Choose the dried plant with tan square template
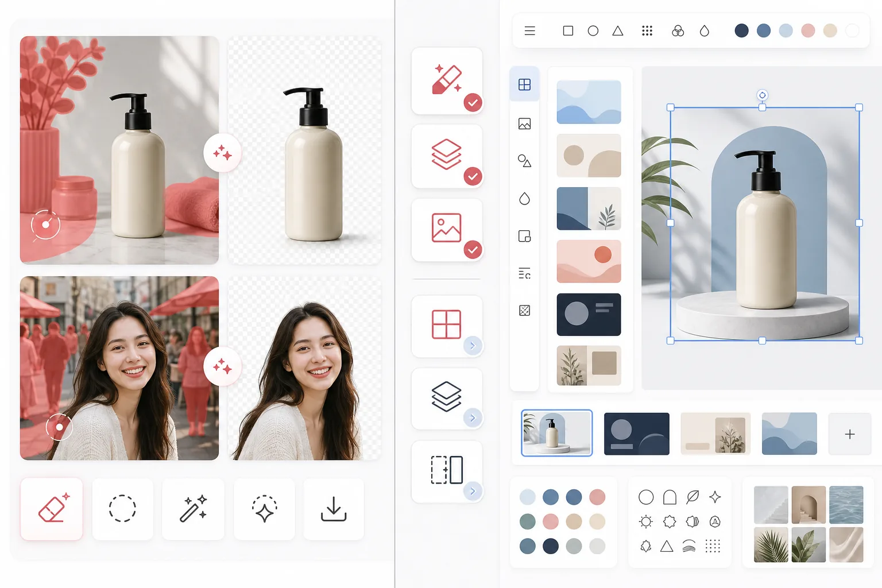 tap(589, 365)
